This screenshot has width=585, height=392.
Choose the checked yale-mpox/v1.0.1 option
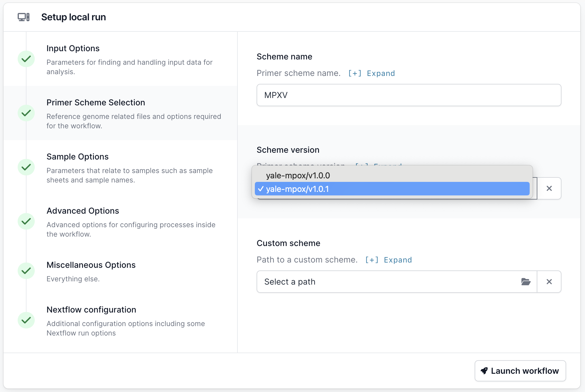pyautogui.click(x=298, y=189)
